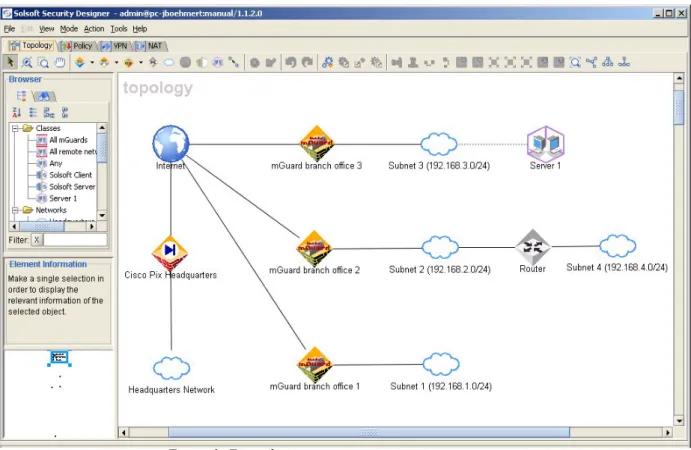Apply the bus layout icon at toolbar end
The width and height of the screenshot is (691, 450).
624,63
